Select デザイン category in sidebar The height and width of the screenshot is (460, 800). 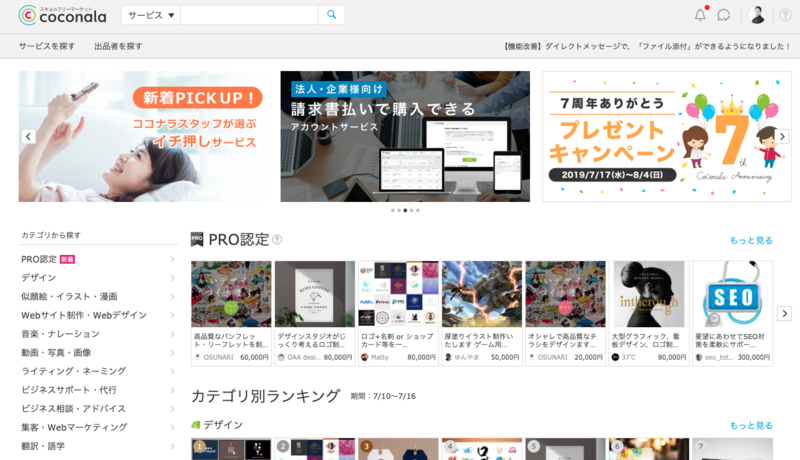97,278
